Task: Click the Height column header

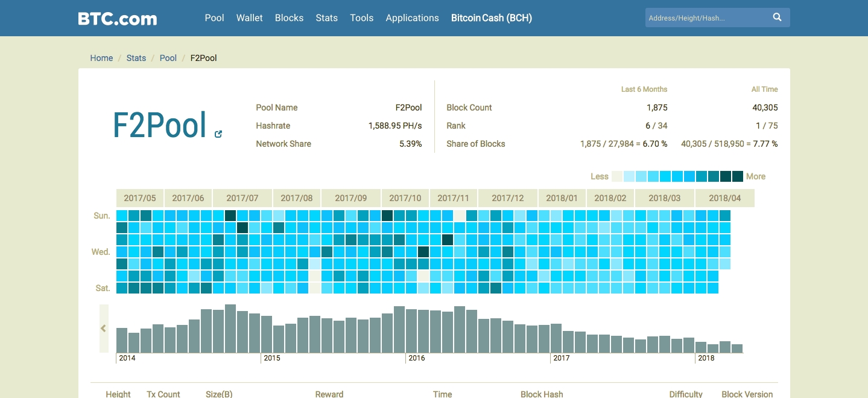Action: click(x=118, y=394)
